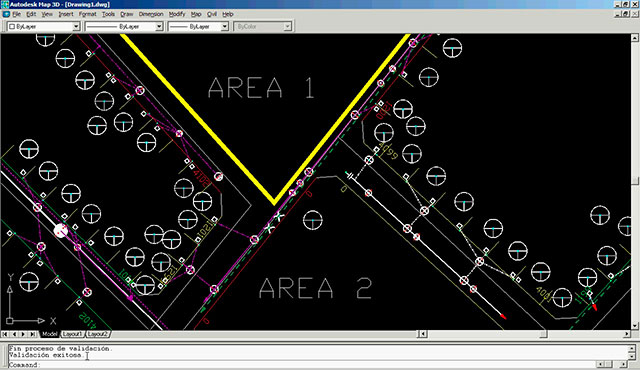Expand the ByLayer lineweight dropdown arrow

(224, 27)
